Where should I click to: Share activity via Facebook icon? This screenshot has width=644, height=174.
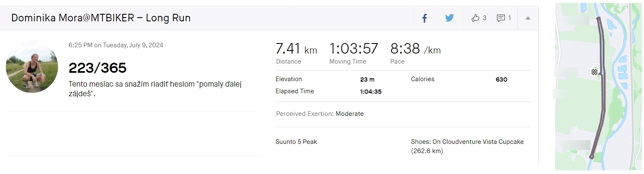[424, 18]
